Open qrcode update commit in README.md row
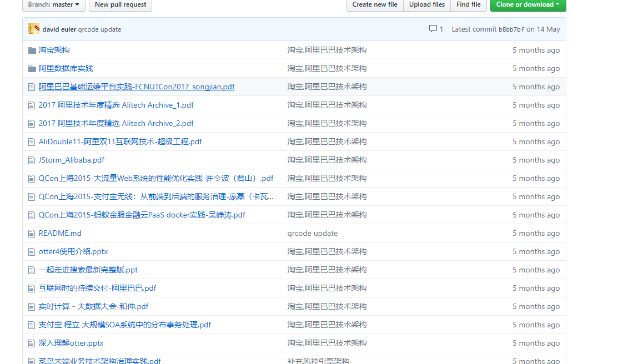 312,233
